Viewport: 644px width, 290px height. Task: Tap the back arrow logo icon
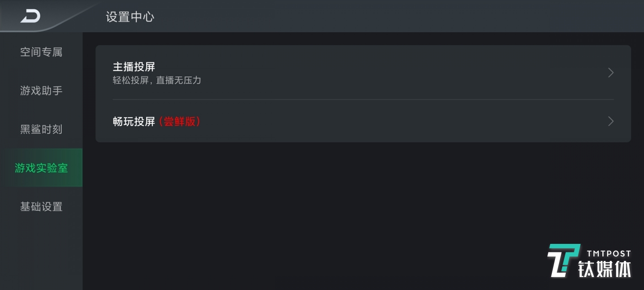pos(30,16)
